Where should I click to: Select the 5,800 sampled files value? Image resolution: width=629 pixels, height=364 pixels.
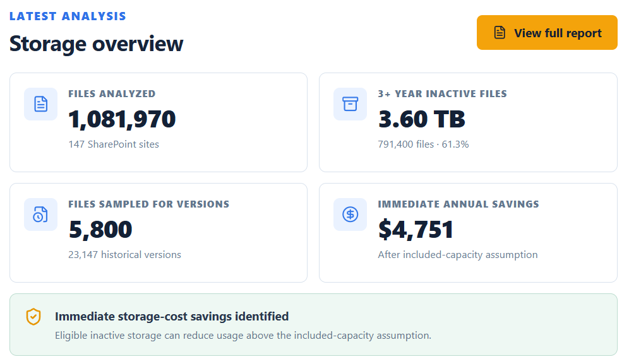pos(100,229)
